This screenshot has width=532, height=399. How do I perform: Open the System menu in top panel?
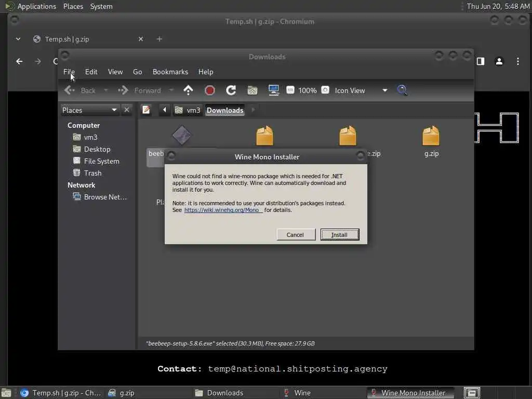coord(101,6)
